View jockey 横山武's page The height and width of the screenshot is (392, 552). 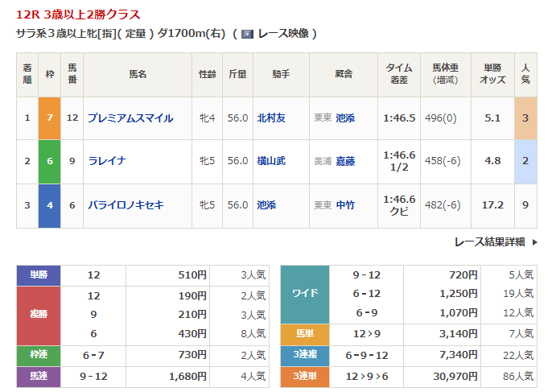click(x=273, y=161)
